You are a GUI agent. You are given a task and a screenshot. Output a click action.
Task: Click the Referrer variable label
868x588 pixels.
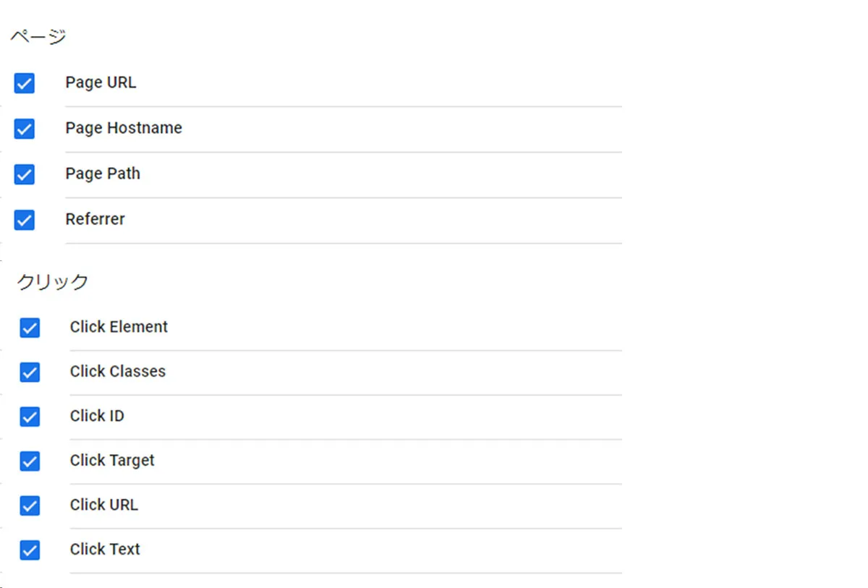[95, 219]
